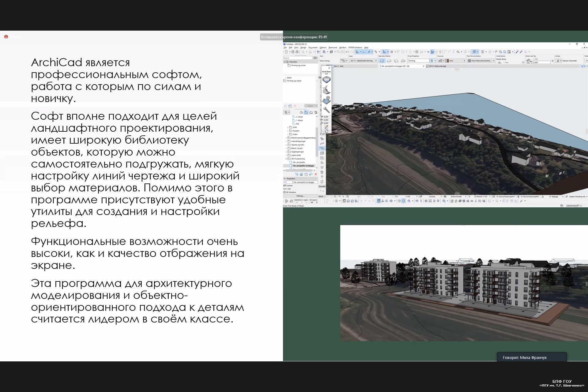Open the Jord structure material dropdown
The height and width of the screenshot is (392, 588).
coord(455,61)
